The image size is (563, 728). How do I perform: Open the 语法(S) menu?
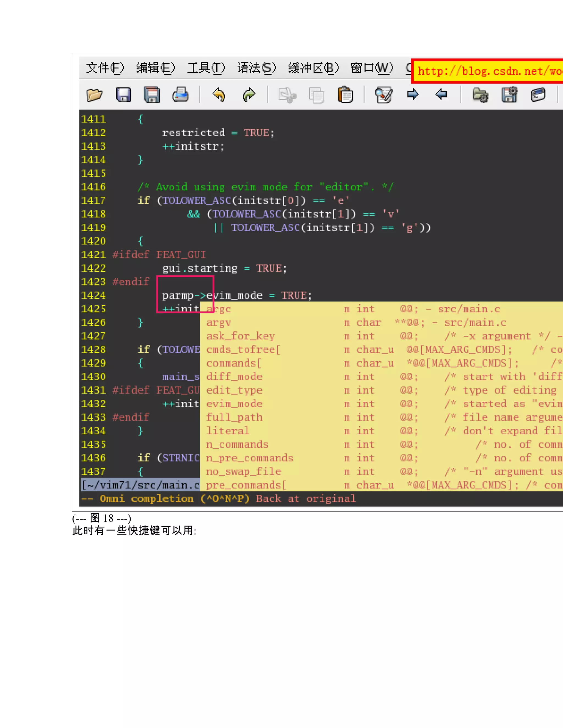[256, 68]
